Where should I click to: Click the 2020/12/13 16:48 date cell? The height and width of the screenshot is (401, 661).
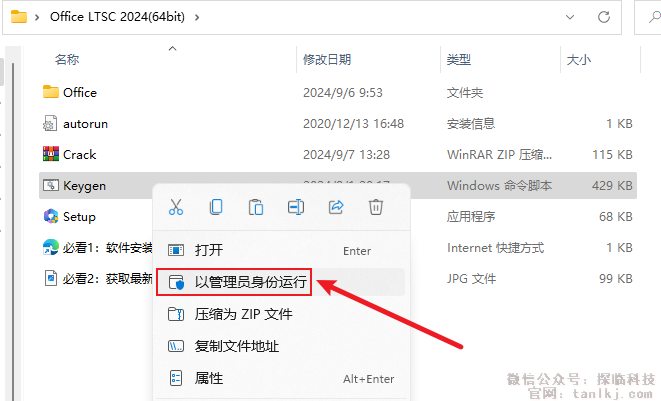(353, 124)
